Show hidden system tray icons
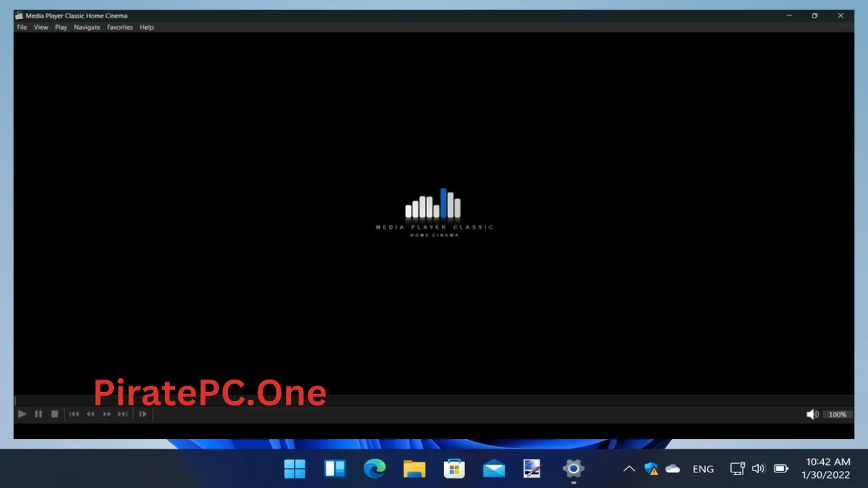868x488 pixels. click(629, 468)
